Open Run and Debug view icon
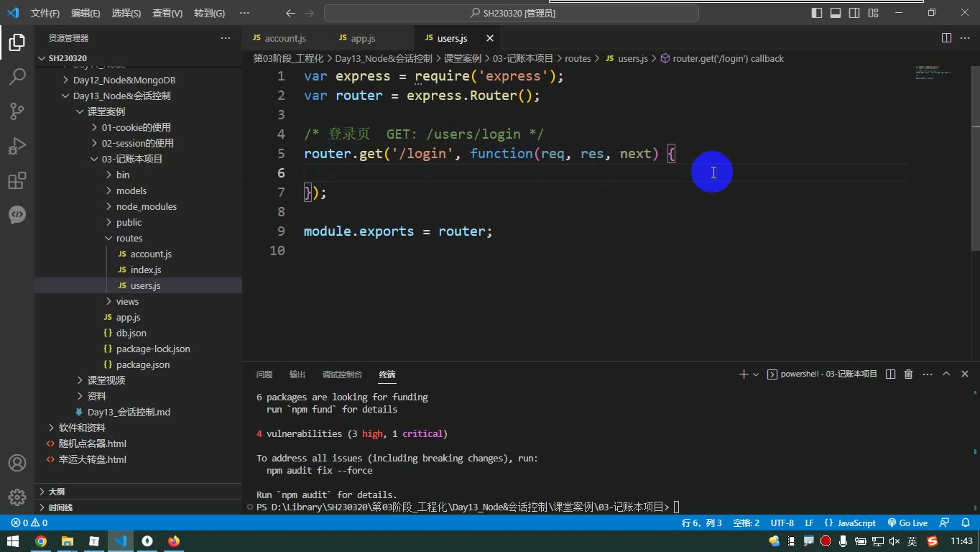Image resolution: width=980 pixels, height=552 pixels. (17, 145)
